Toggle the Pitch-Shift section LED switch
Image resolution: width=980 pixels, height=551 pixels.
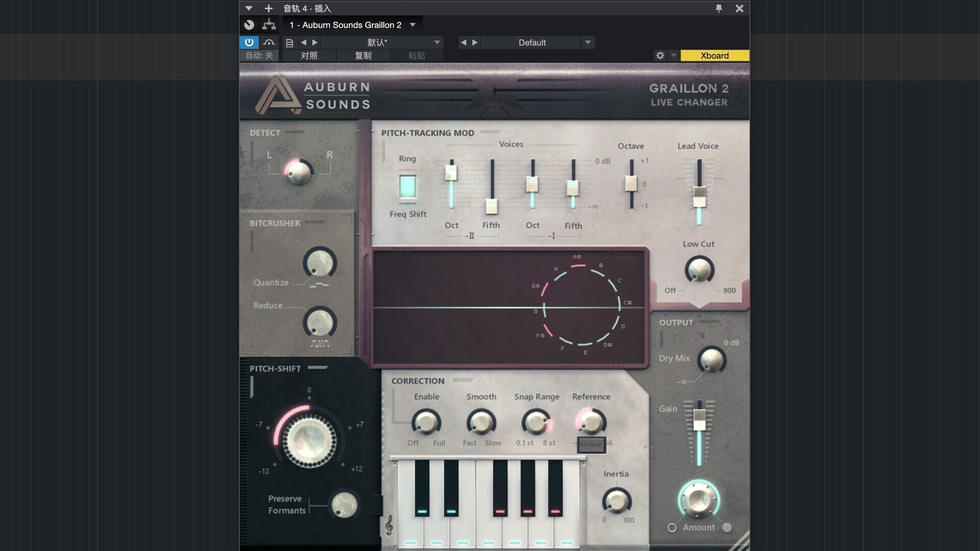click(x=317, y=367)
